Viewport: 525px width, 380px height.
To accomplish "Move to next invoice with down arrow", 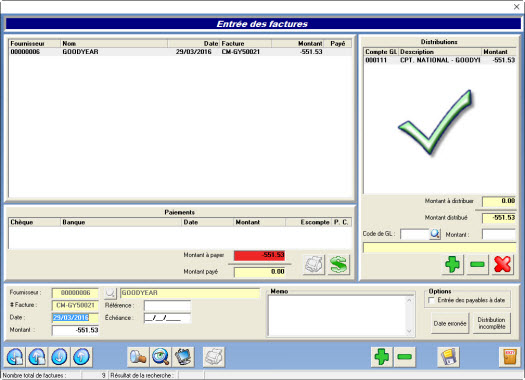I will point(60,357).
